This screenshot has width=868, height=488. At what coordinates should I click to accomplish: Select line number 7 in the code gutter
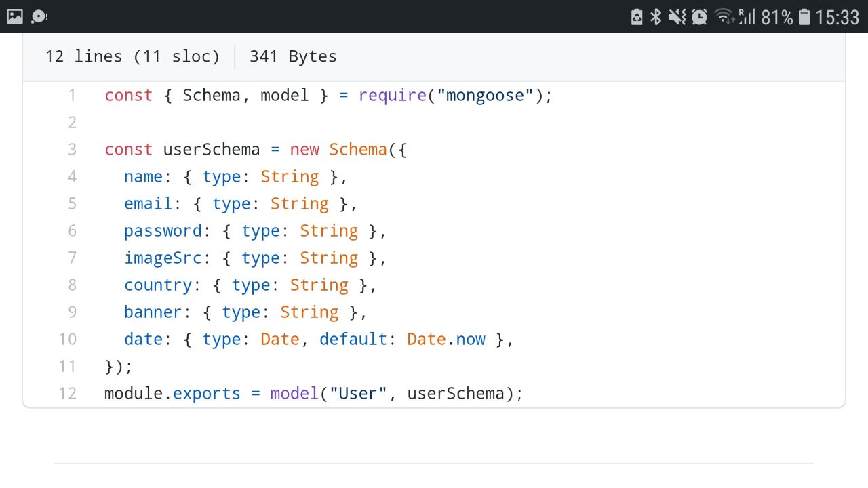[x=72, y=258]
